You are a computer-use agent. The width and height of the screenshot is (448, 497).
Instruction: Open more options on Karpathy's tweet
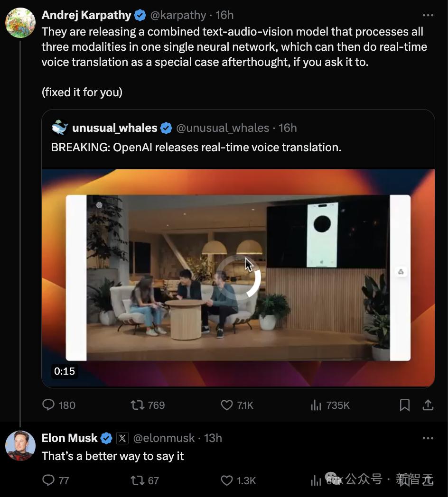pos(428,15)
